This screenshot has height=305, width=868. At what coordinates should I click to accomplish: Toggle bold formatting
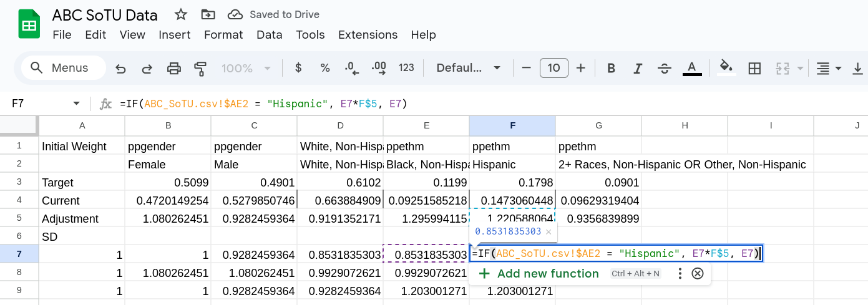coord(612,68)
